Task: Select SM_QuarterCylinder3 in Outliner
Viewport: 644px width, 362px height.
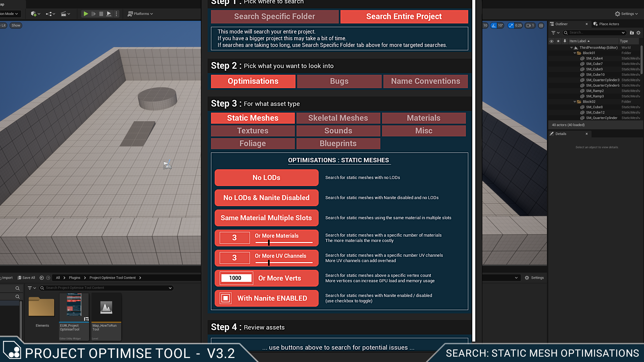Action: pyautogui.click(x=602, y=80)
